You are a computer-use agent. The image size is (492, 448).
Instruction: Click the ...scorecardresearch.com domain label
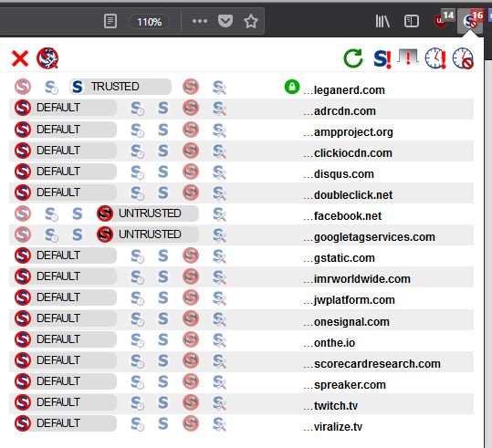pos(372,364)
